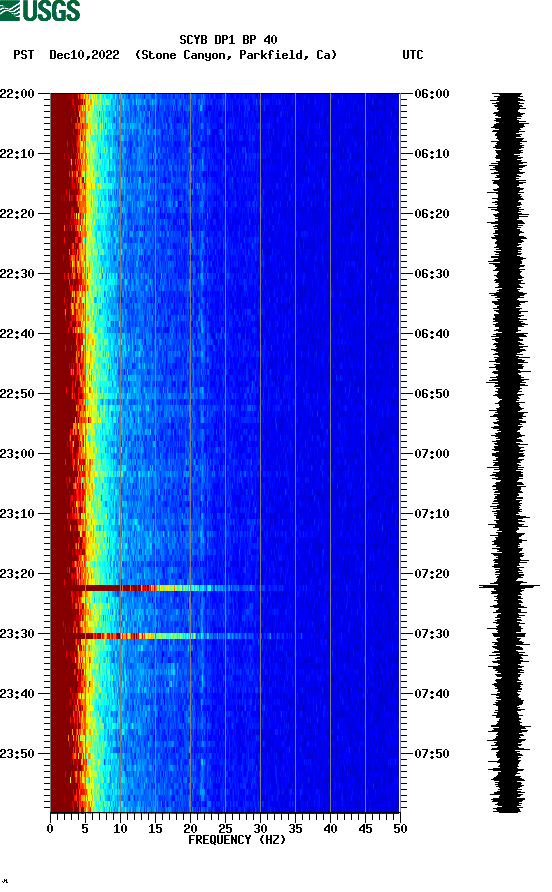Screen dimensions: 552x892
Task: Click the 'FREQUENCY (HZ)' axis title
Action: click(237, 840)
